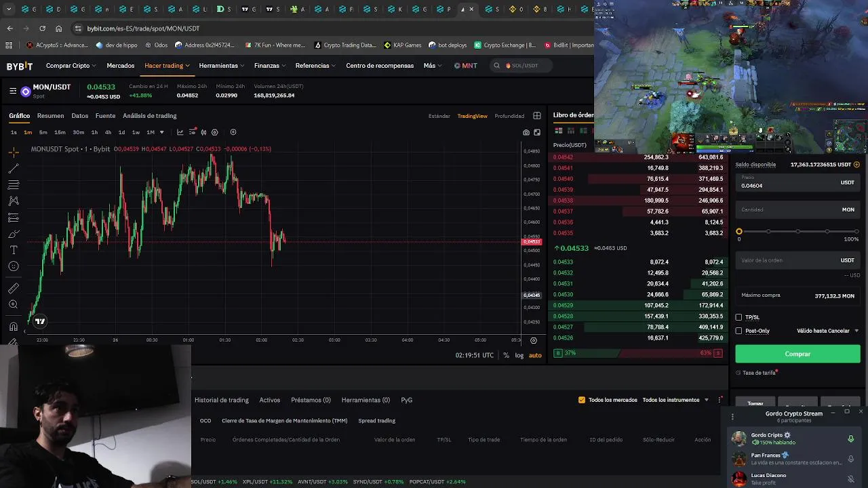Screen dimensions: 868x488
Task: Toggle percent scale on the chart
Action: tap(506, 355)
